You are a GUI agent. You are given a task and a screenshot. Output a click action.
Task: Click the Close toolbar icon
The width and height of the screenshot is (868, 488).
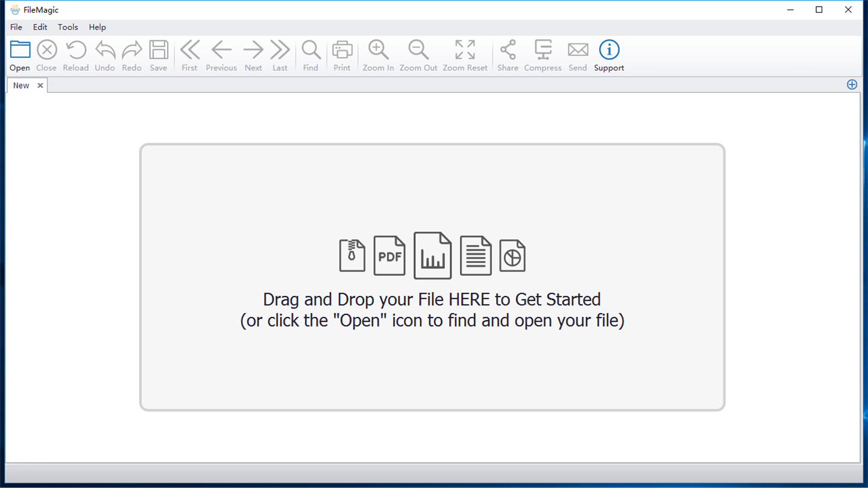pyautogui.click(x=46, y=50)
